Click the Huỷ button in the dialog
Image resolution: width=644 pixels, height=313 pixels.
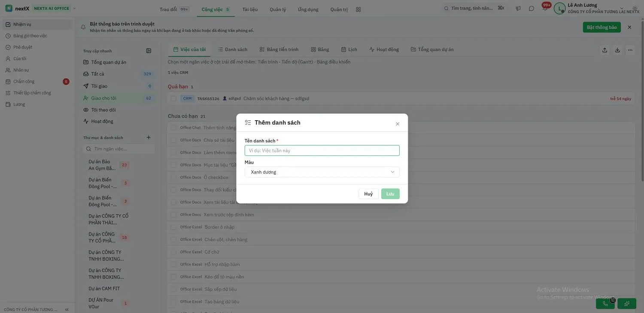tap(368, 194)
